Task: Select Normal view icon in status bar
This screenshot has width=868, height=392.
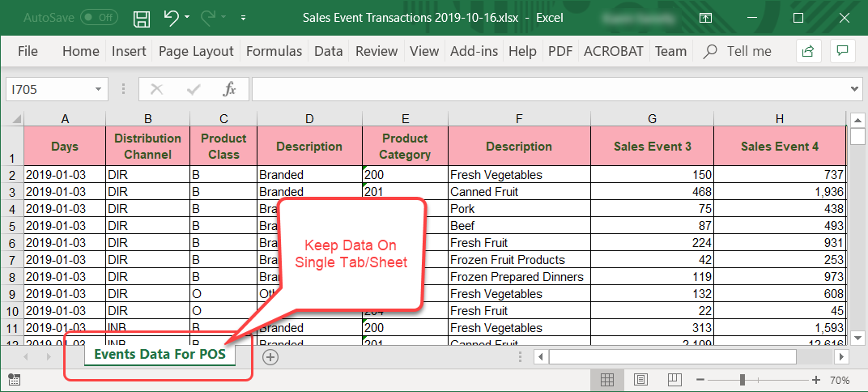Action: coord(607,379)
